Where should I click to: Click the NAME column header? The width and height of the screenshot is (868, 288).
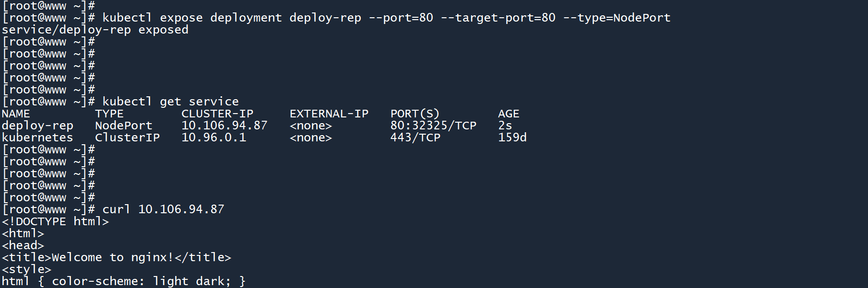click(x=16, y=114)
